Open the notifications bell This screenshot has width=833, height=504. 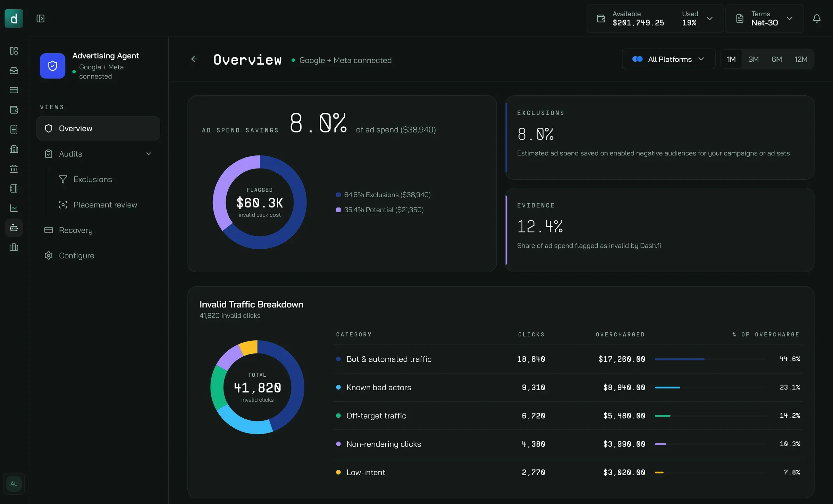817,18
